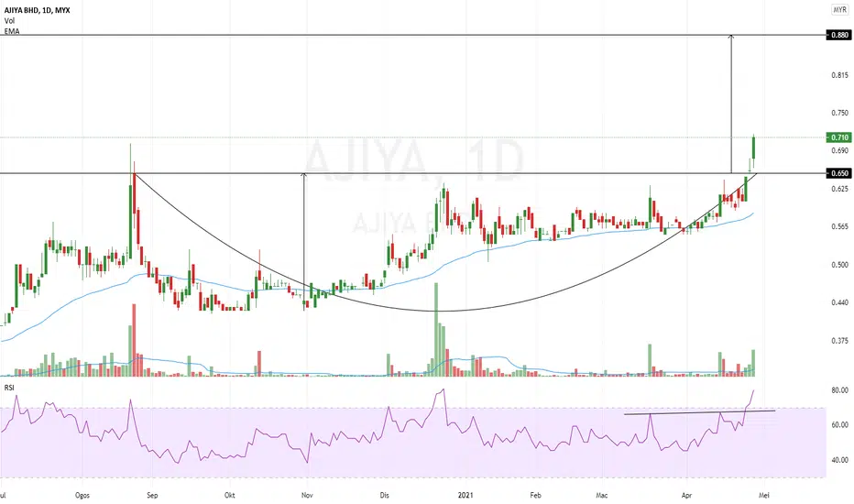
Task: Click the Ogos date axis label
Action: click(82, 495)
